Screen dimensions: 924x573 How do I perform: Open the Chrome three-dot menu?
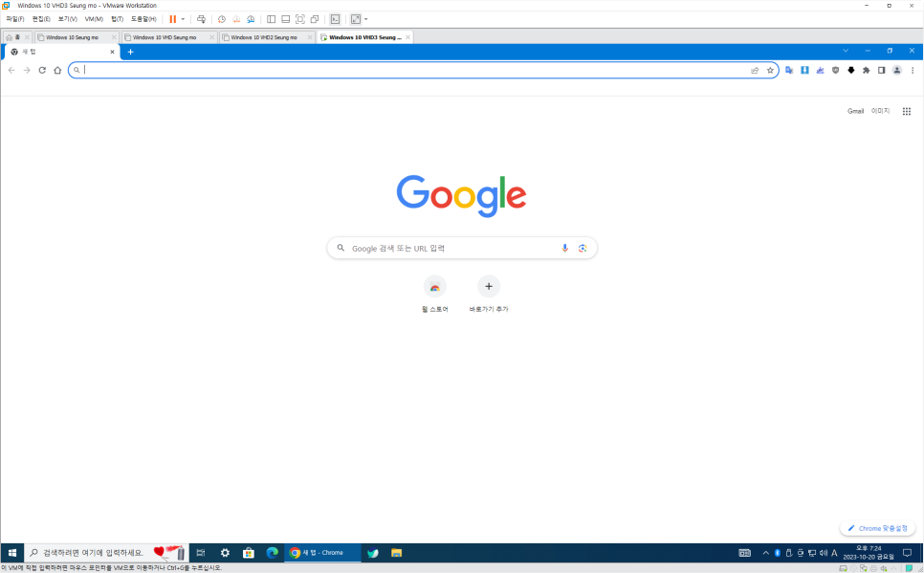913,70
